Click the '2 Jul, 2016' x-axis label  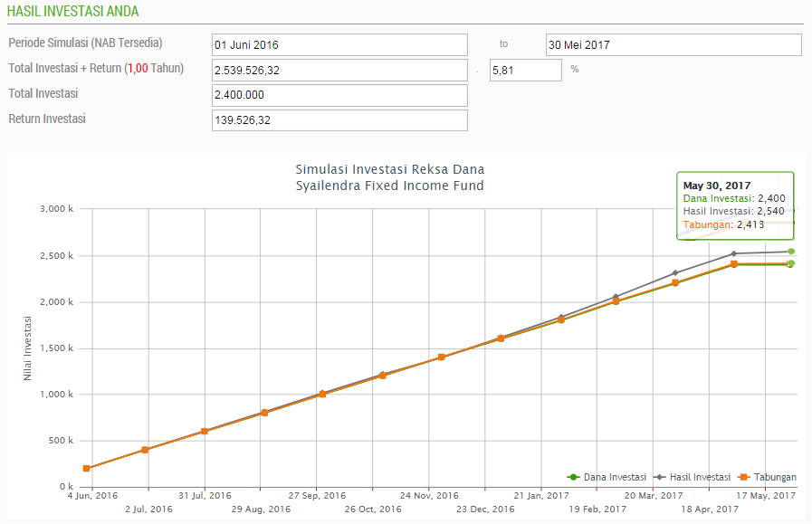(148, 509)
